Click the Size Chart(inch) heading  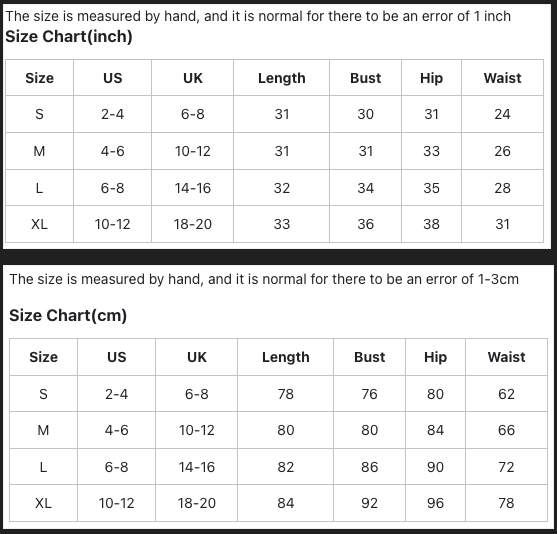69,37
